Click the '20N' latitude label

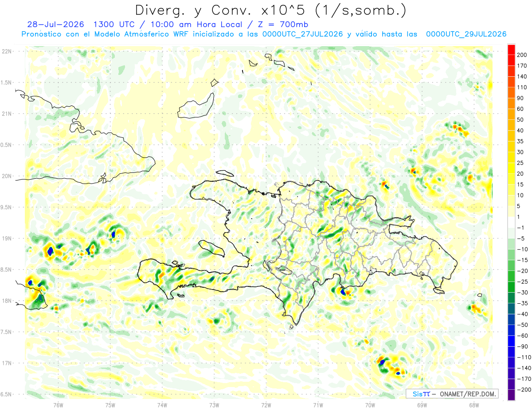point(7,176)
